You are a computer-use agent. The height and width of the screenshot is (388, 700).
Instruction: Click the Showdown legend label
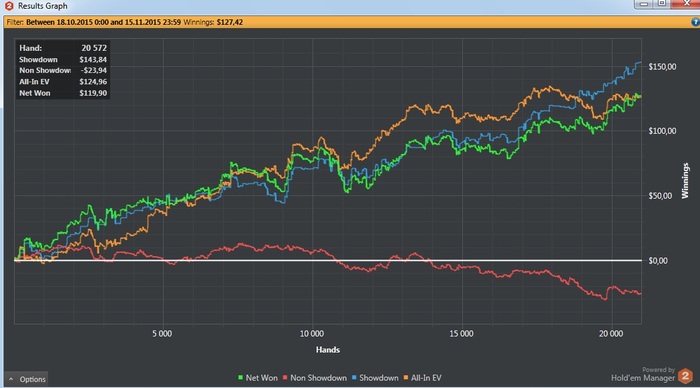(x=379, y=378)
